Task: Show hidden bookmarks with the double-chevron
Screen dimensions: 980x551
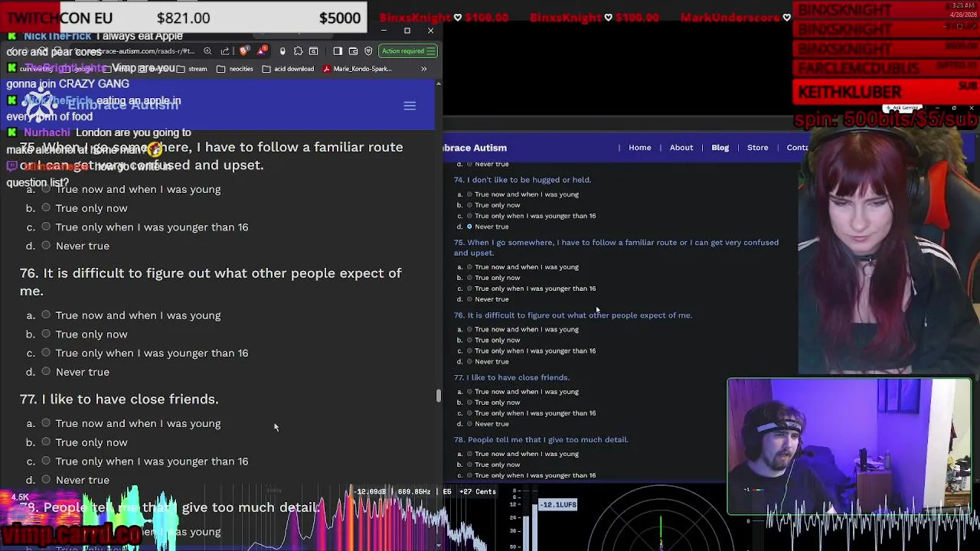Action: point(423,69)
